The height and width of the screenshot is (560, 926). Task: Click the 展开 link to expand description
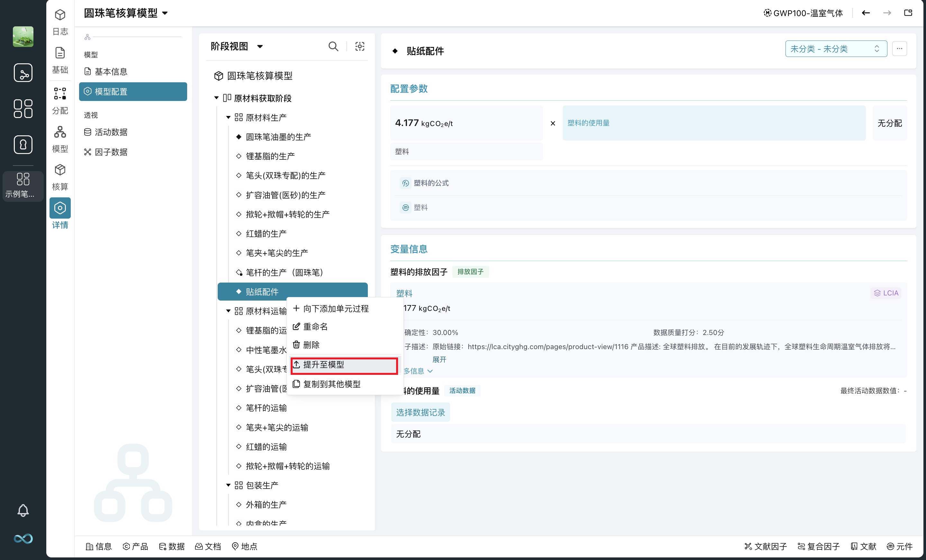439,360
